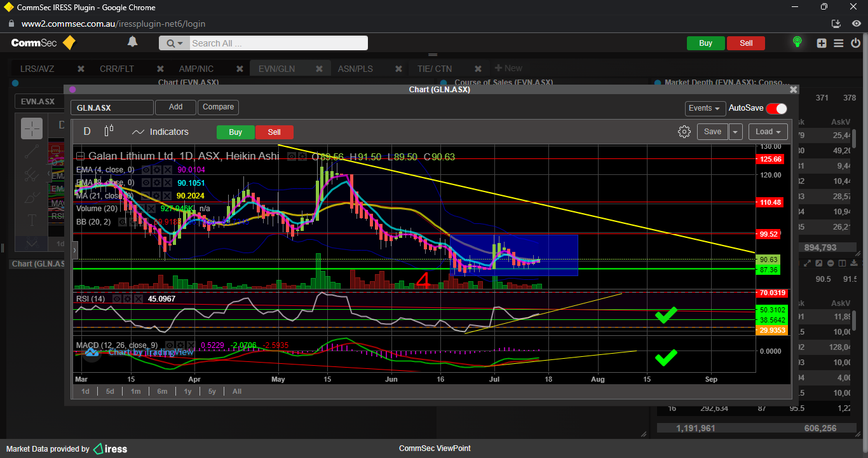Remove the EMA (4) indicator
868x458 pixels.
(167, 170)
